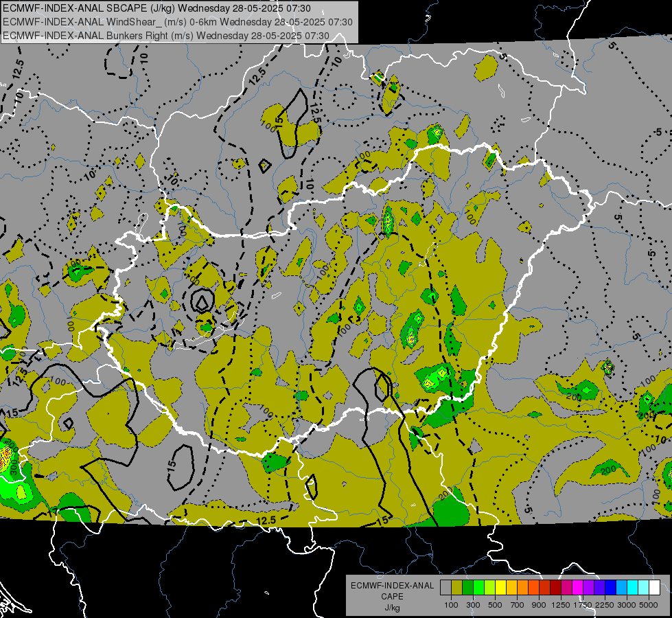
Task: Select the magenta swatch left of 1750 tick
Action: tap(578, 588)
